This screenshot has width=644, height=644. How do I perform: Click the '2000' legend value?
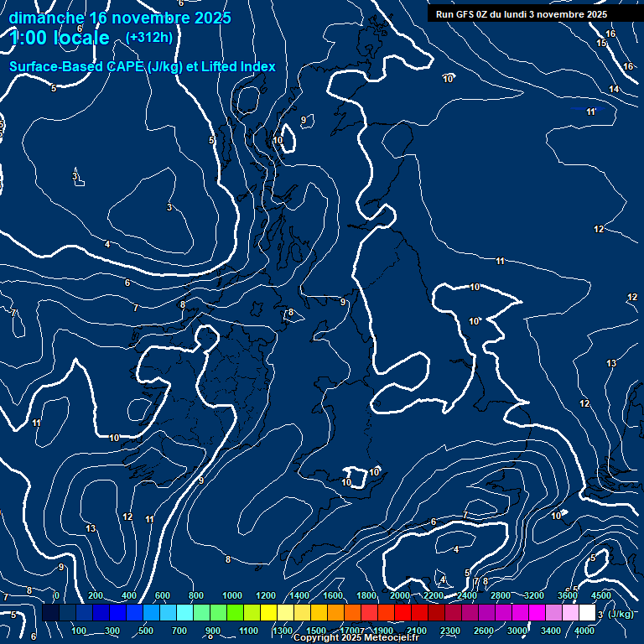tap(400, 595)
